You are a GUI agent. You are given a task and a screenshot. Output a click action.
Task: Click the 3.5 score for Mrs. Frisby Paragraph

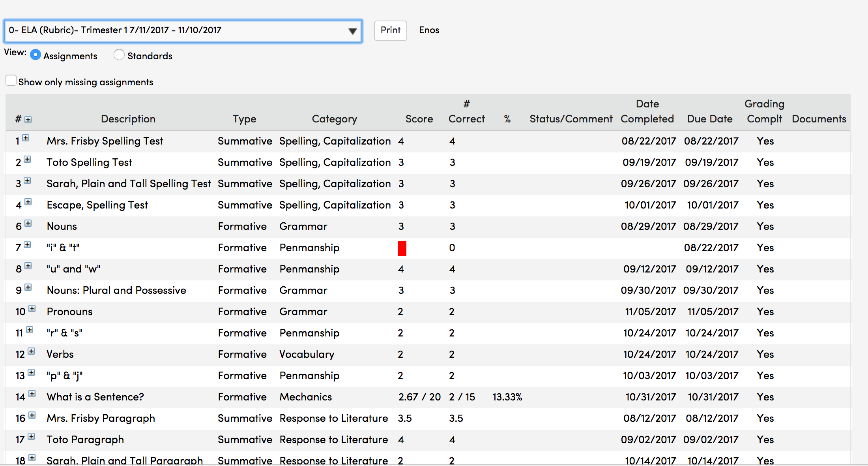pos(405,418)
